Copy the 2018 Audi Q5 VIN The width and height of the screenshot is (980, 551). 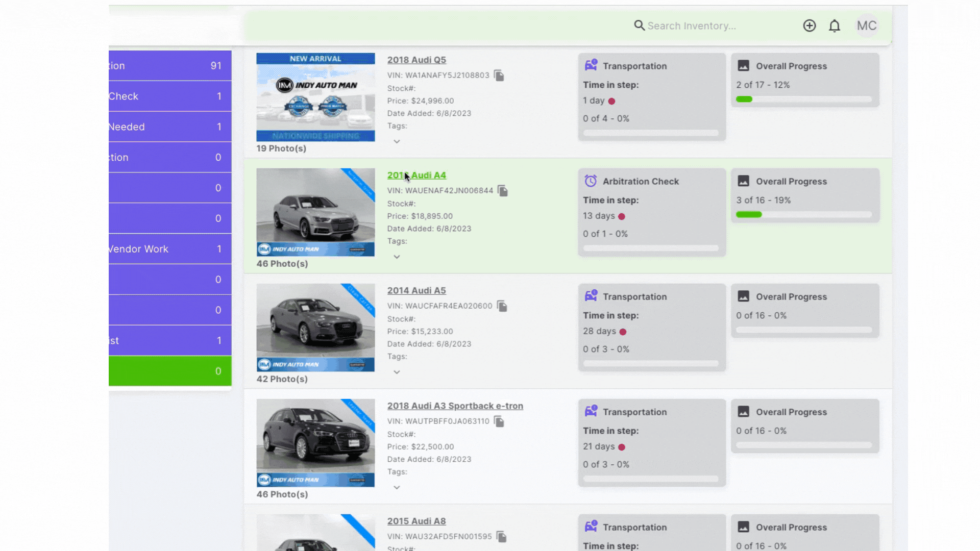coord(499,76)
